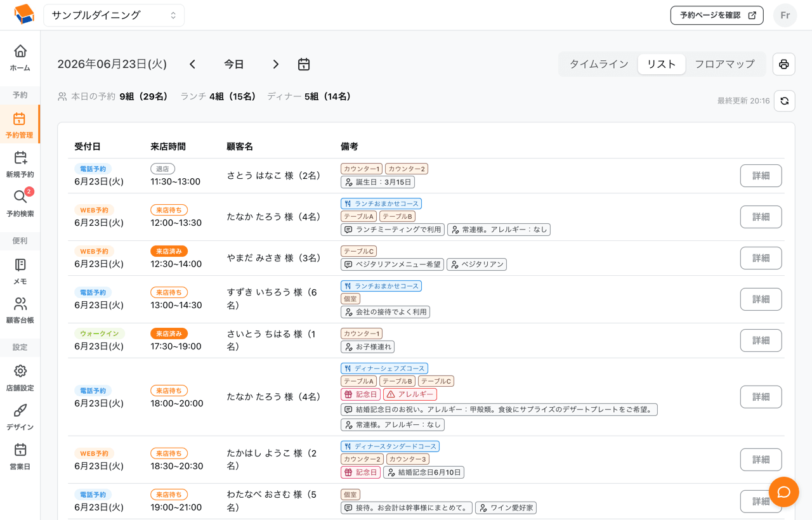This screenshot has height=520, width=812.
Task: Click ランチ 4組（15名） summary
Action: pyautogui.click(x=218, y=96)
